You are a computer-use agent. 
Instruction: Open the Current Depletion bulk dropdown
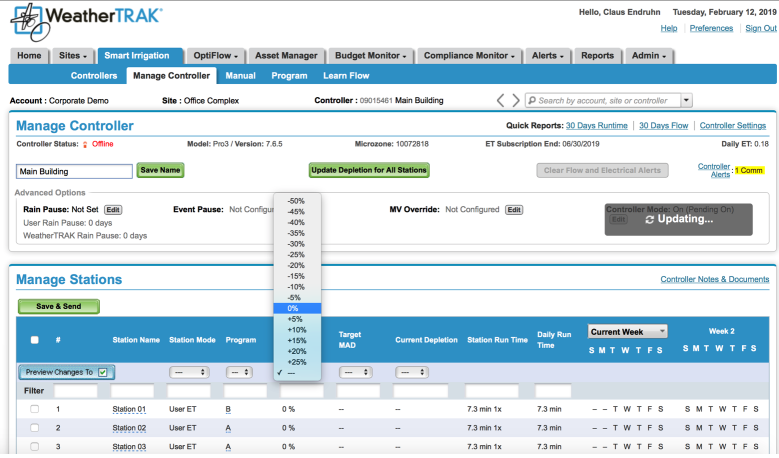(412, 372)
